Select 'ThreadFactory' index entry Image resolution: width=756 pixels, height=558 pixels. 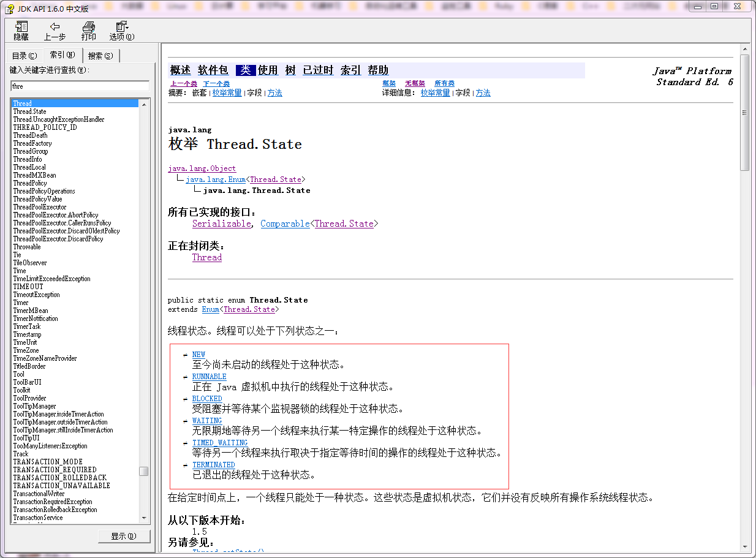pos(33,143)
